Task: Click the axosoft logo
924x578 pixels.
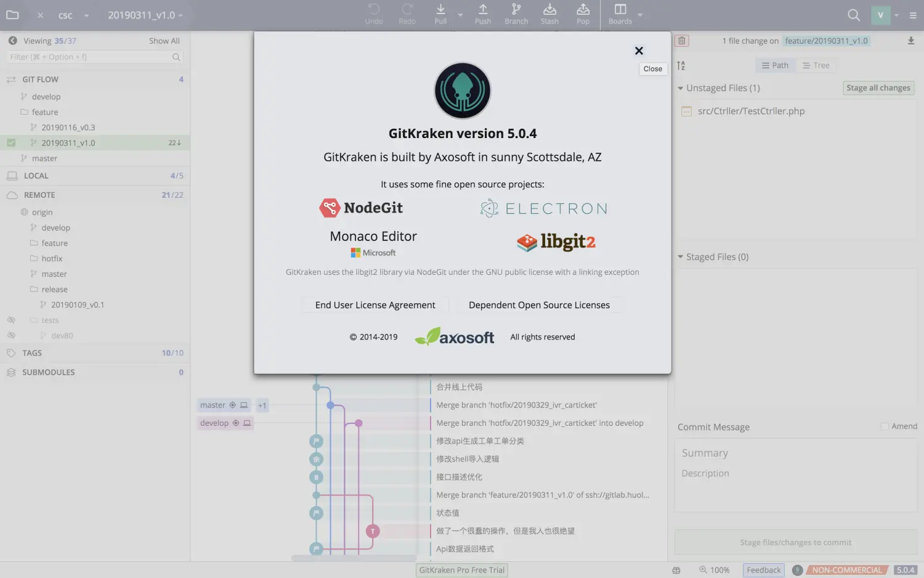Action: pos(455,336)
